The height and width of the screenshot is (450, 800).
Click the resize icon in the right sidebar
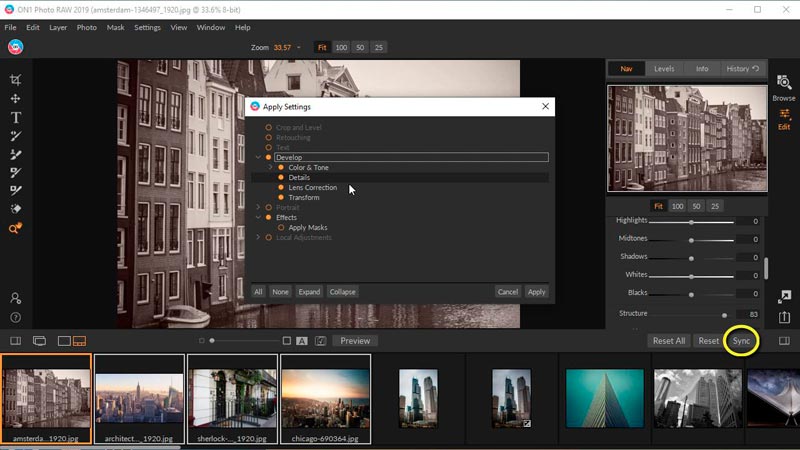[x=784, y=296]
